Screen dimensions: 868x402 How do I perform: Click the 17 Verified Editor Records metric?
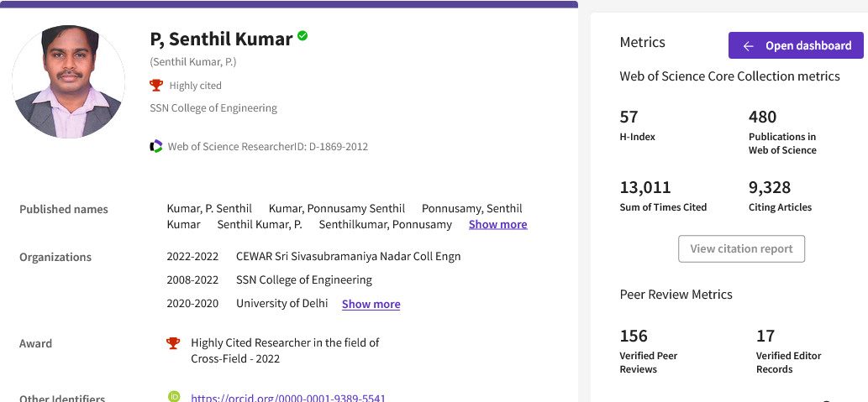point(765,336)
